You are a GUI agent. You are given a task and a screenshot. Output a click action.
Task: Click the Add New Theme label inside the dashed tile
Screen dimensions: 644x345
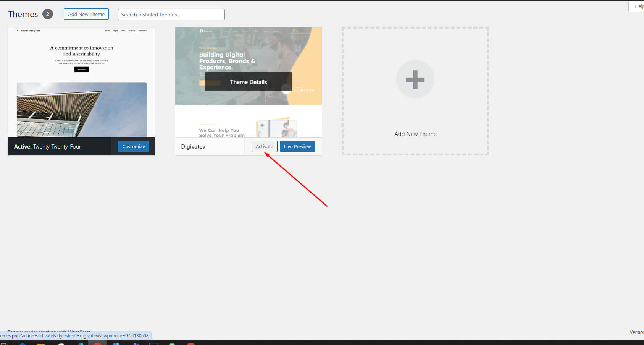[415, 134]
